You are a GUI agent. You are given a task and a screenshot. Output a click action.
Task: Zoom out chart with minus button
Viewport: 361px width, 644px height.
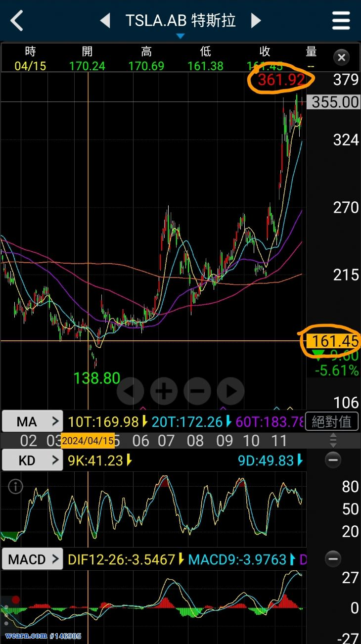pos(197,391)
